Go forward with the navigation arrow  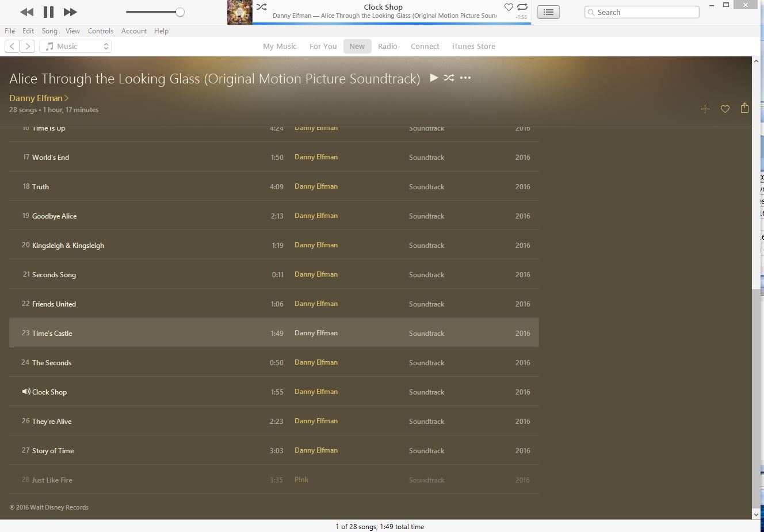28,47
